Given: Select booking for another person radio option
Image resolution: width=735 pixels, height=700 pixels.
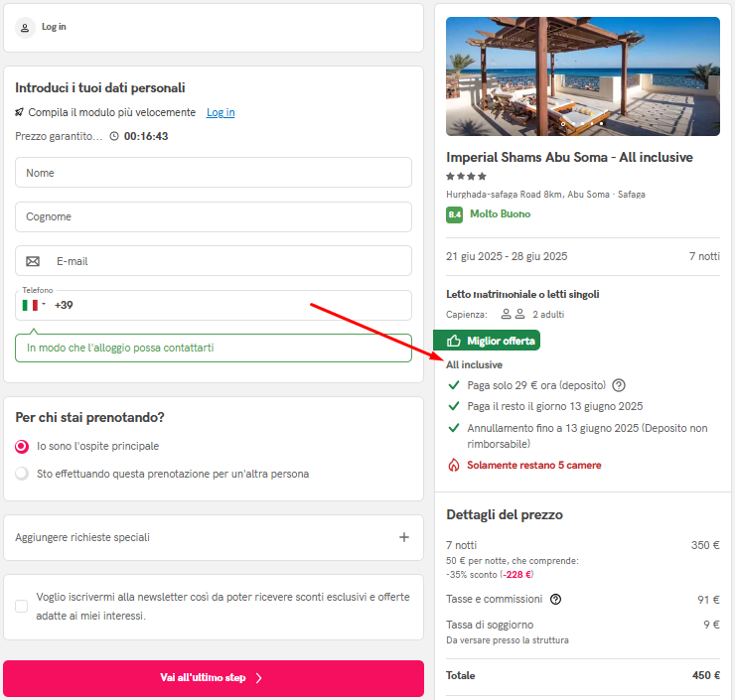Looking at the screenshot, I should 22,474.
